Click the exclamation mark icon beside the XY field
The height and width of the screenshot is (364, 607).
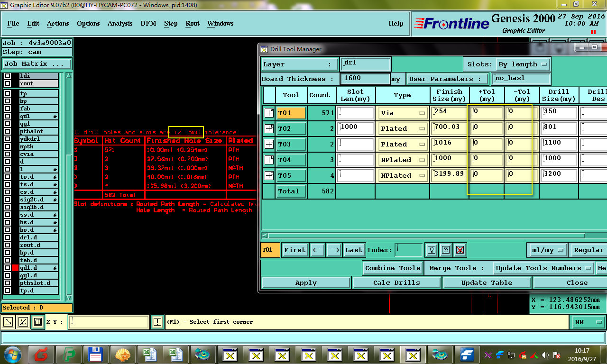tap(158, 322)
